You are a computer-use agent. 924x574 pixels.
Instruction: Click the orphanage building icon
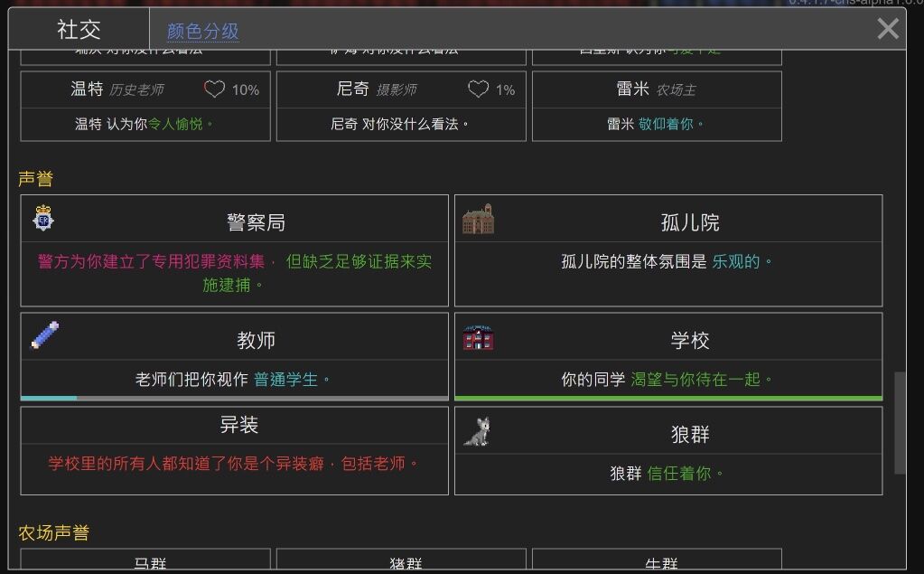click(x=478, y=219)
